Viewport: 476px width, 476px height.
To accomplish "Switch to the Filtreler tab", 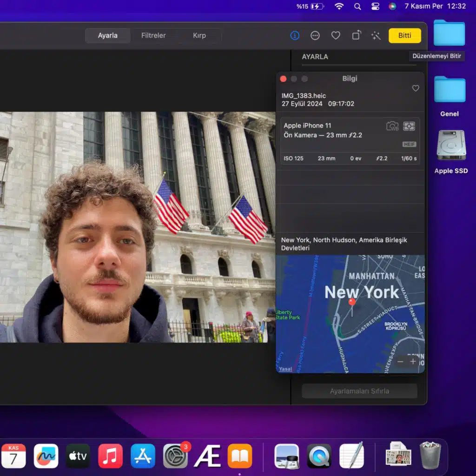I will pos(153,36).
